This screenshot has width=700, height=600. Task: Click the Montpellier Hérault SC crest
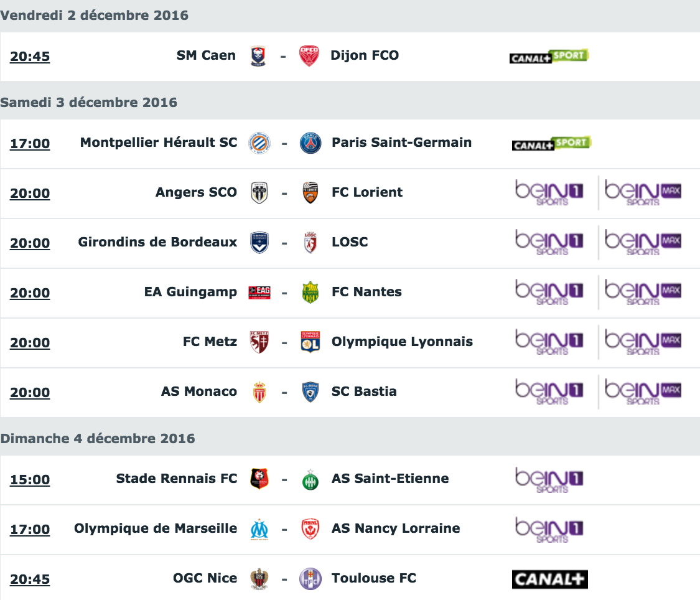point(259,143)
